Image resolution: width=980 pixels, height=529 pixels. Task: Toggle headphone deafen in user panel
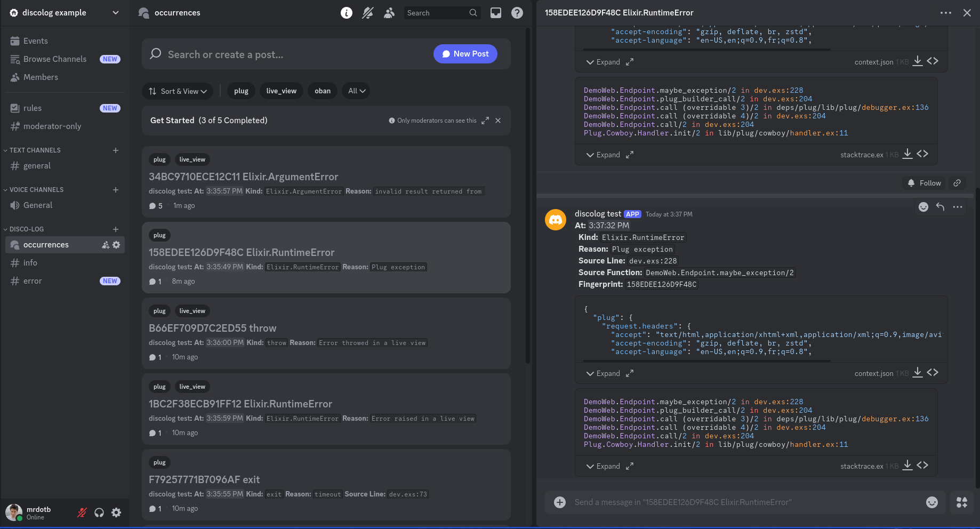pos(99,512)
